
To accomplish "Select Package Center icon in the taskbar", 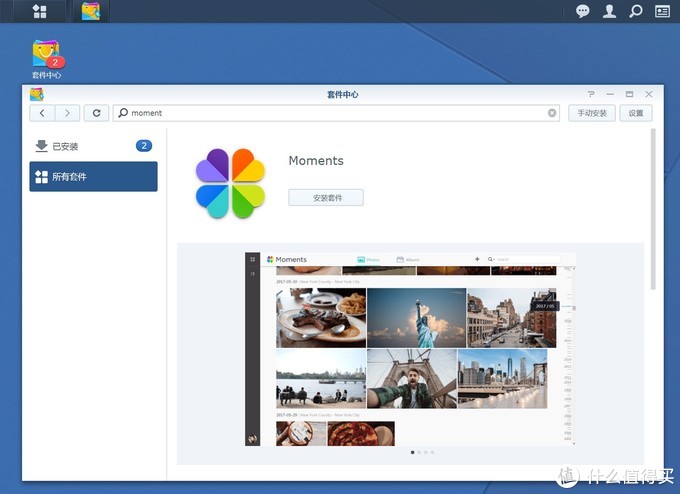I will pyautogui.click(x=91, y=11).
